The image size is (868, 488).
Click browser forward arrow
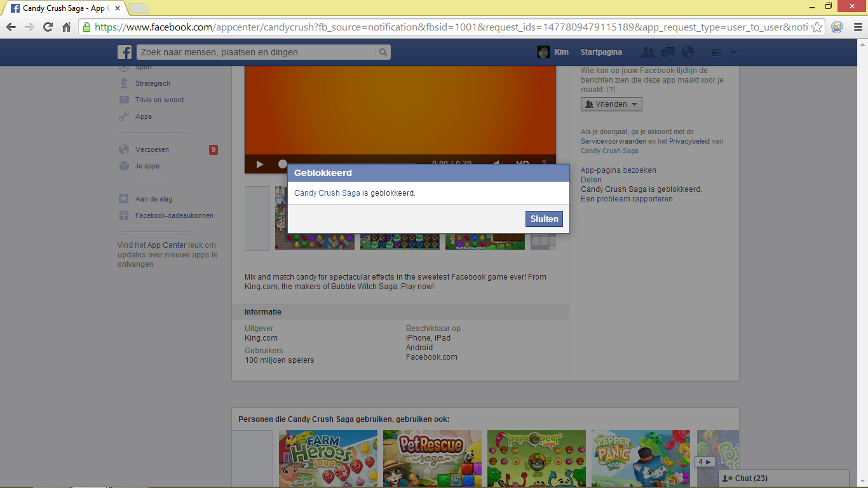pyautogui.click(x=29, y=27)
